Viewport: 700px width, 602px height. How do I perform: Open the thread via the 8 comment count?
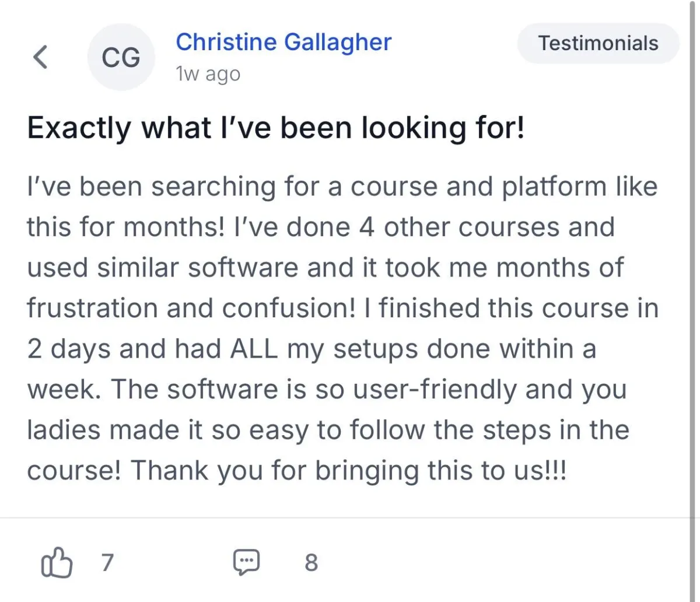[x=311, y=563]
